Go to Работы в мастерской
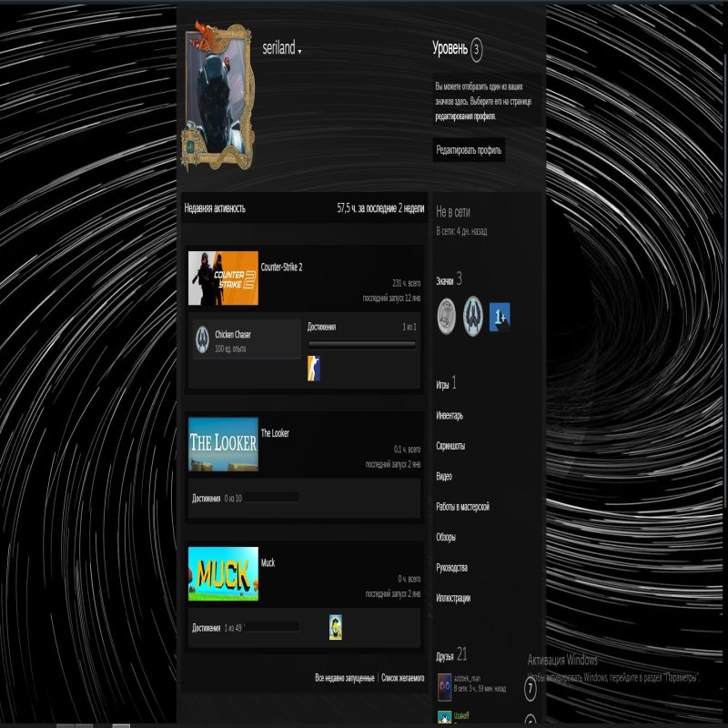Screen dimensions: 728x728 click(462, 507)
